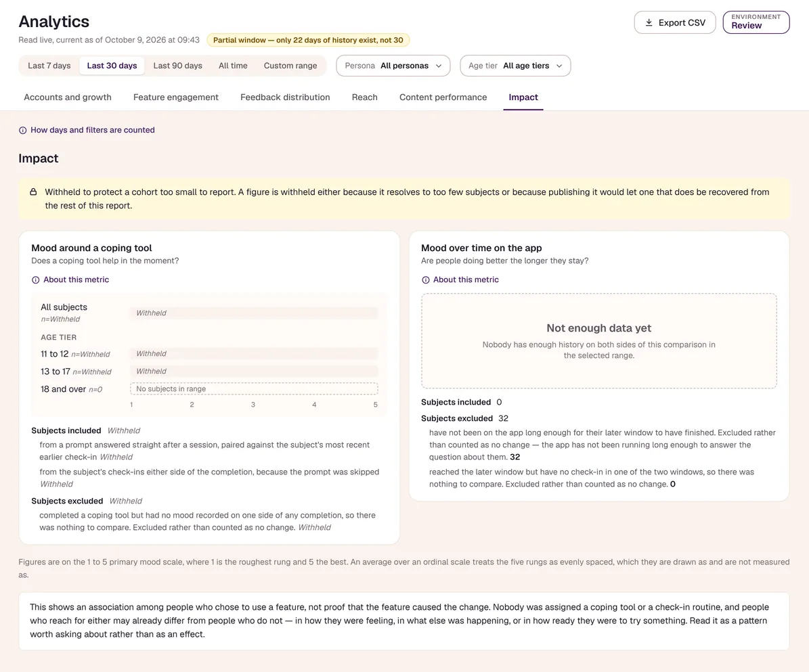The height and width of the screenshot is (672, 809).
Task: Select the Impact tab
Action: (x=523, y=97)
